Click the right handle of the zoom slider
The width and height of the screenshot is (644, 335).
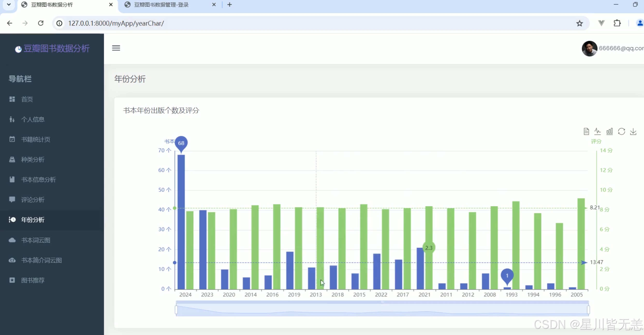click(588, 310)
